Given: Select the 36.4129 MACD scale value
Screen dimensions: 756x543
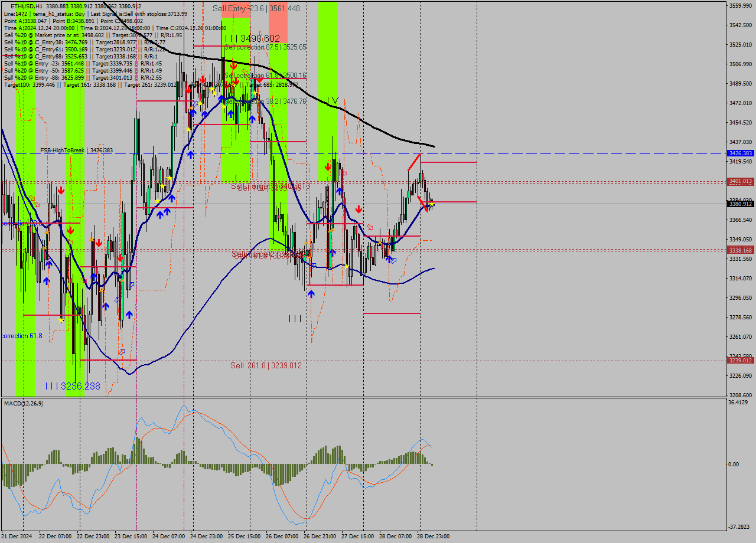Looking at the screenshot, I should pos(739,403).
